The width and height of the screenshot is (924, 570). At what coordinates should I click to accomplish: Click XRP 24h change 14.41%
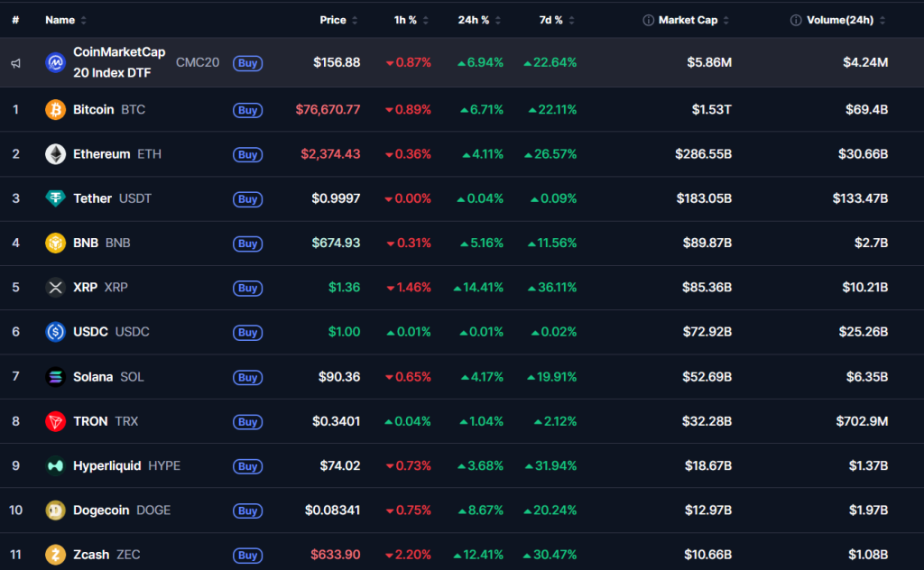[x=478, y=288]
